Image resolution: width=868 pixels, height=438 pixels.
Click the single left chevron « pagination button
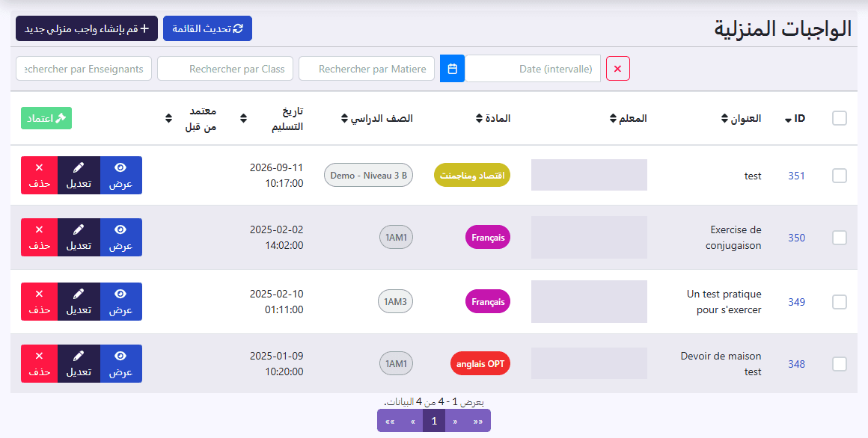[412, 421]
